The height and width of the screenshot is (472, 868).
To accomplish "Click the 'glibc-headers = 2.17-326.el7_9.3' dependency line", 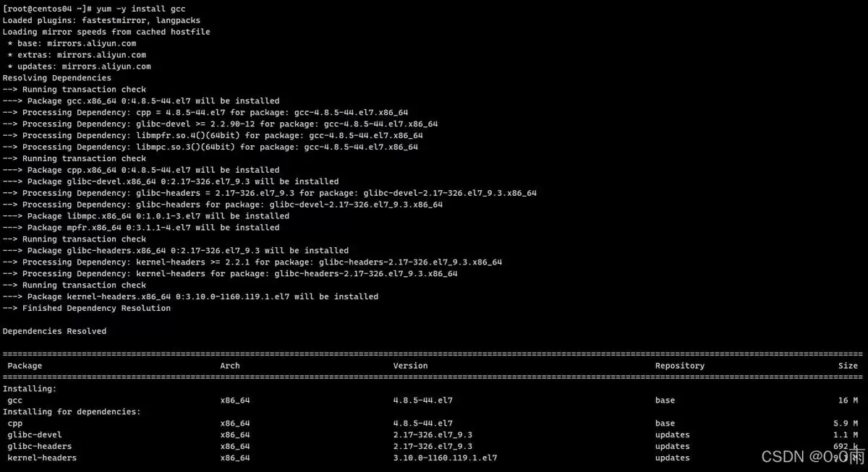I will pyautogui.click(x=270, y=194).
